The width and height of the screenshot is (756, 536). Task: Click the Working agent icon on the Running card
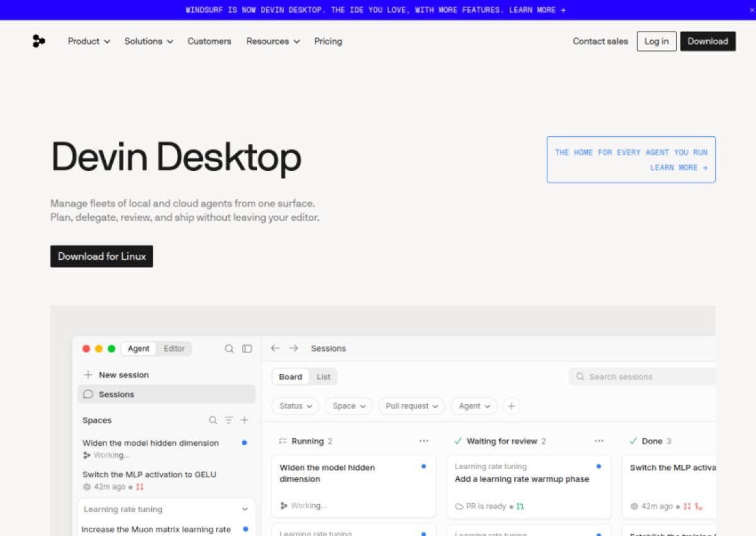click(283, 506)
